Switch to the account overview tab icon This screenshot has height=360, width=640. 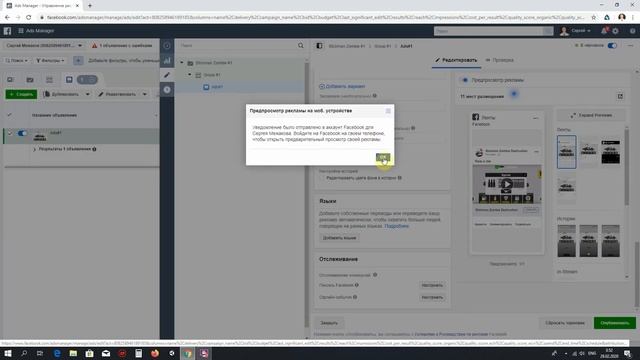(x=10, y=80)
